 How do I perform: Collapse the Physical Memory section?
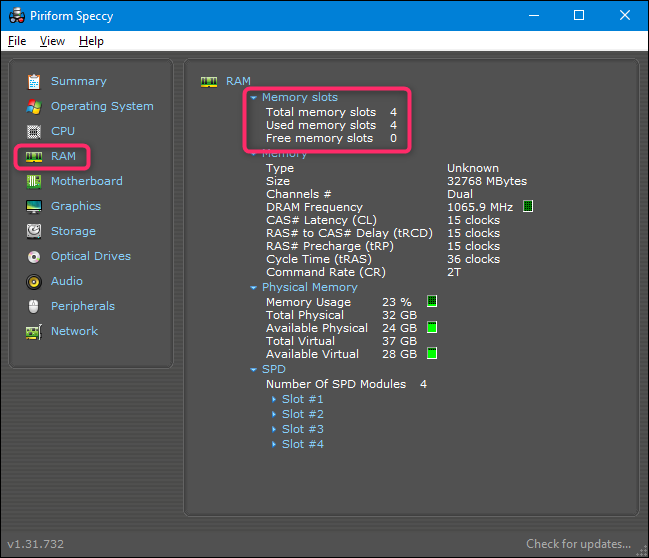pos(254,287)
